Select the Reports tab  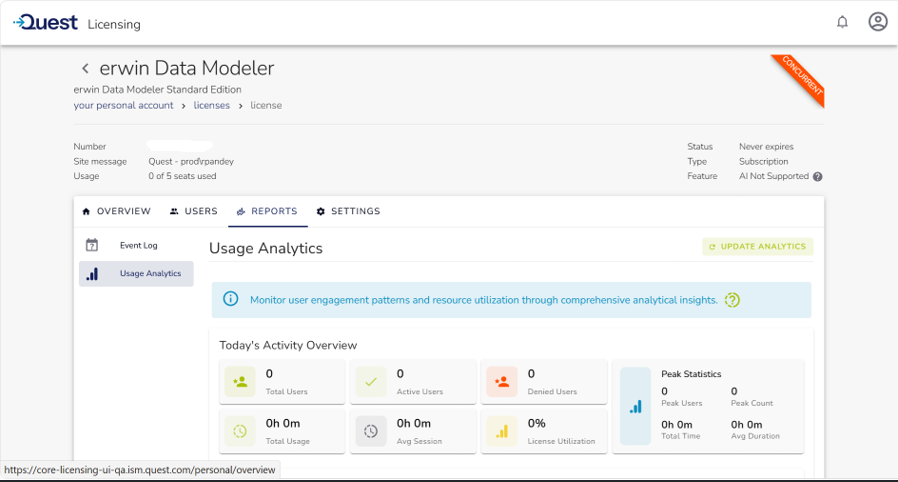coord(267,211)
